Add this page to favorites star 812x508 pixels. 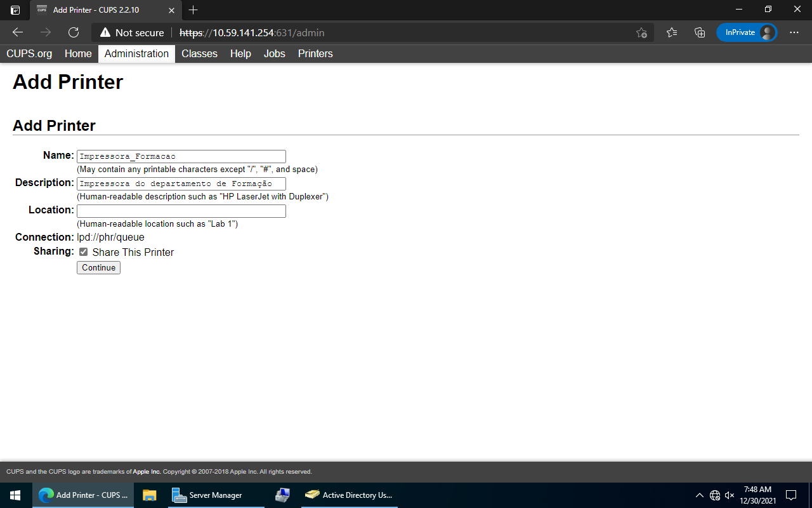pyautogui.click(x=641, y=32)
